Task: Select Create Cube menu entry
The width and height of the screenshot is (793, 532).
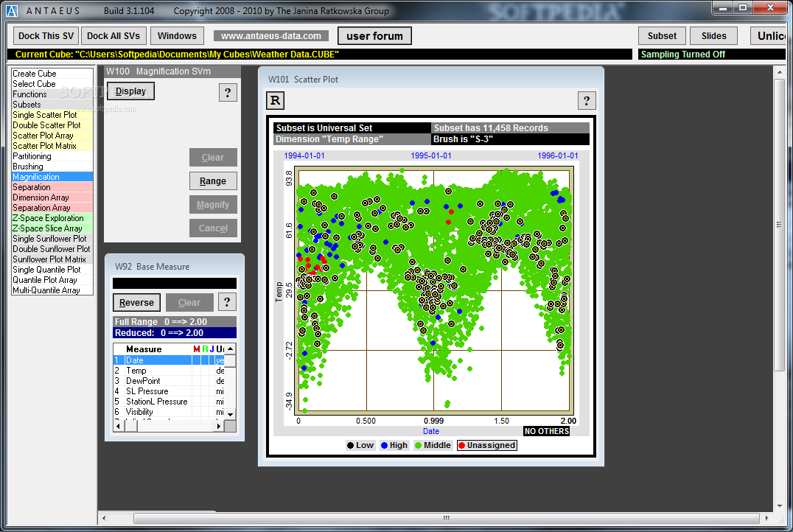Action: [52, 74]
